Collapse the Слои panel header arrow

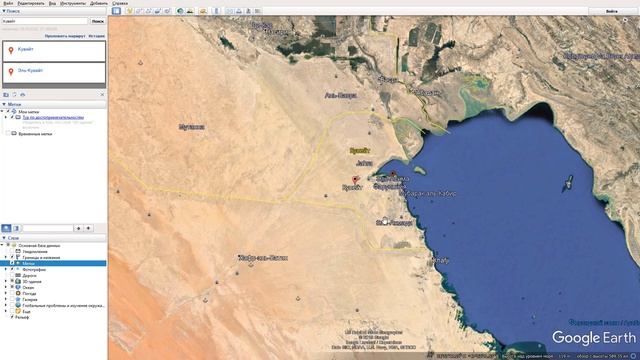4,238
